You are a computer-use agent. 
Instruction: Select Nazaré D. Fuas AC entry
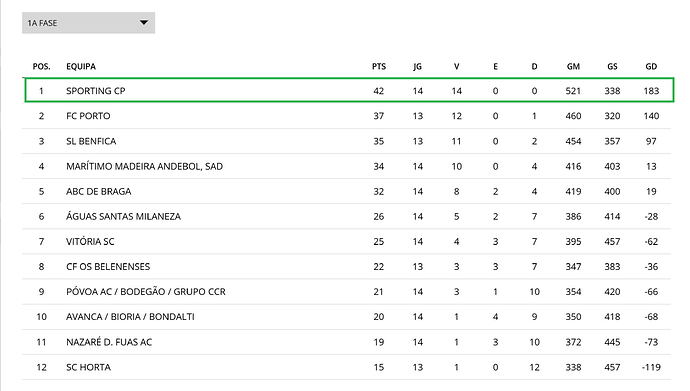(109, 342)
